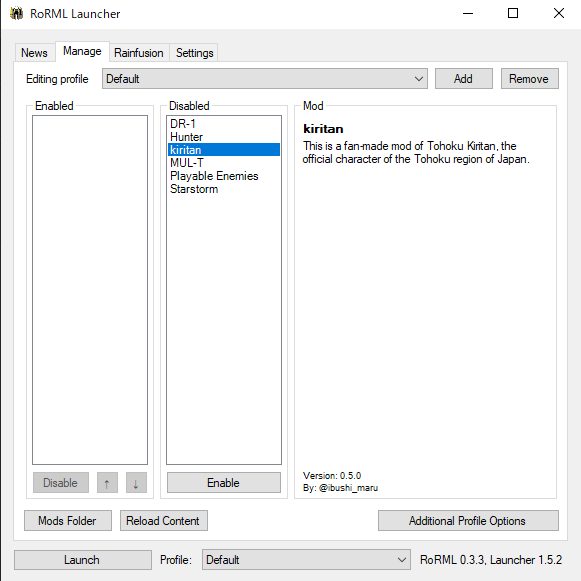The height and width of the screenshot is (581, 581).
Task: Close the RoRML Launcher window
Action: coord(558,14)
